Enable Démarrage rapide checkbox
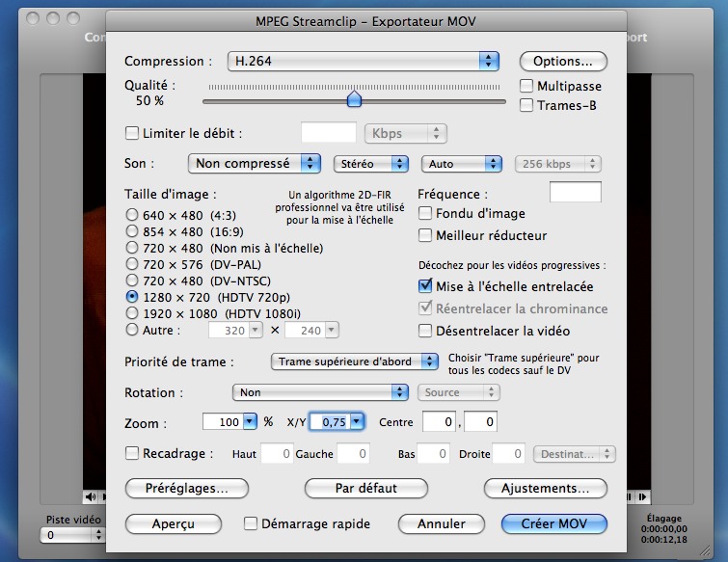This screenshot has width=728, height=562. tap(251, 523)
